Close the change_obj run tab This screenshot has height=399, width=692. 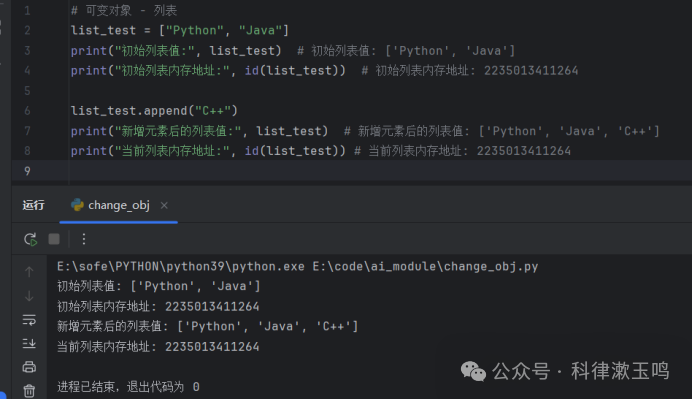pyautogui.click(x=164, y=205)
